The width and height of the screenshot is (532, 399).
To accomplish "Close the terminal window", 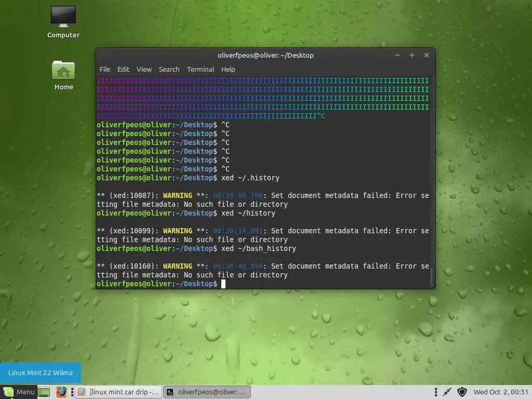I will (427, 55).
